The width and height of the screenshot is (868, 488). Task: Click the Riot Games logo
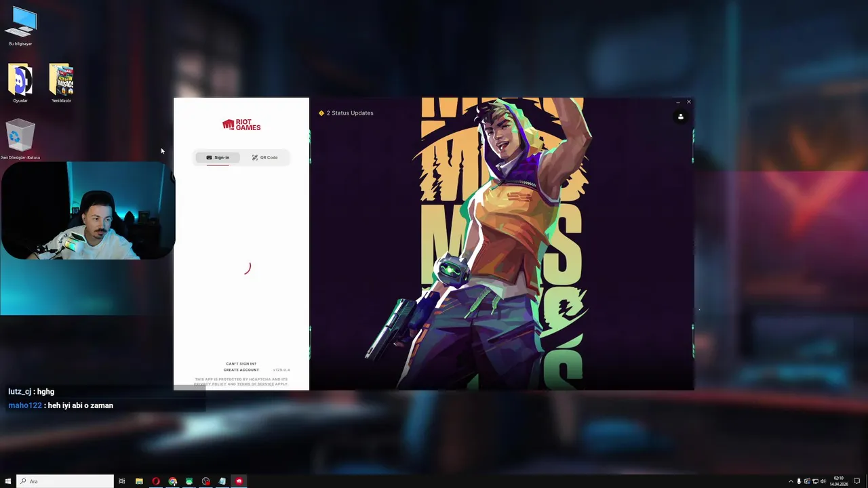(x=241, y=125)
